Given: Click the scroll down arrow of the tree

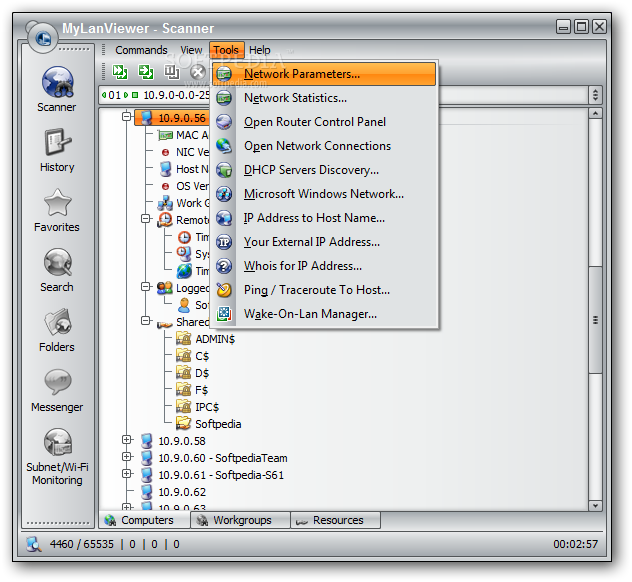Looking at the screenshot, I should (x=595, y=505).
